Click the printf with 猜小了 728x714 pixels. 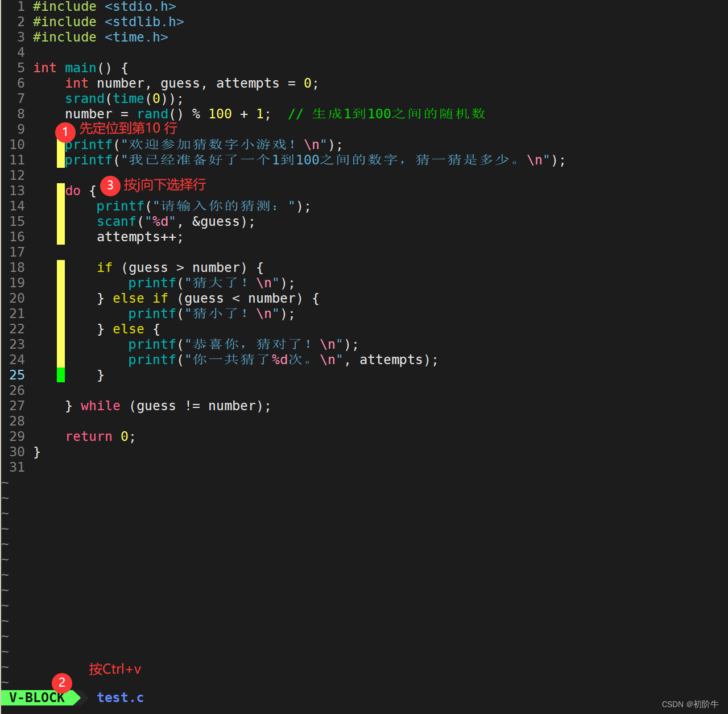[212, 313]
